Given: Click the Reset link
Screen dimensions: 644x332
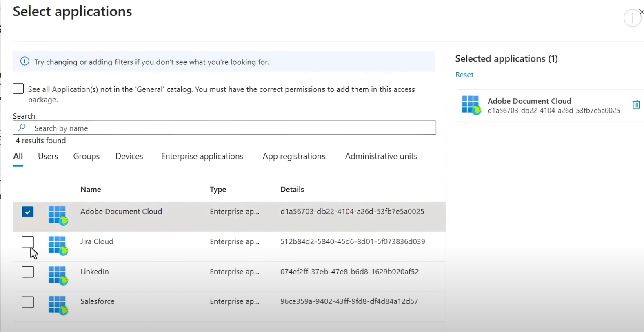Looking at the screenshot, I should click(464, 75).
